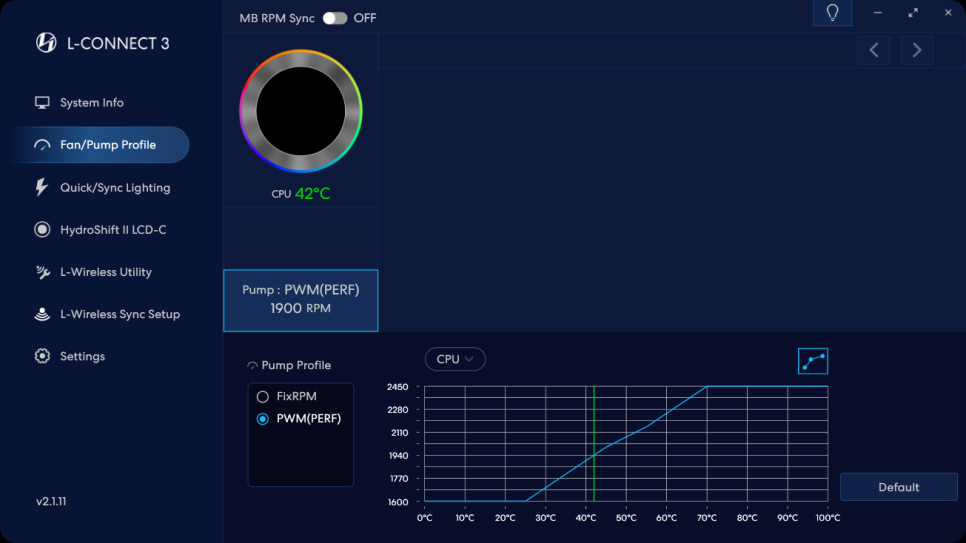Image resolution: width=966 pixels, height=543 pixels.
Task: Click the lightbulb icon in title bar
Action: coord(832,13)
